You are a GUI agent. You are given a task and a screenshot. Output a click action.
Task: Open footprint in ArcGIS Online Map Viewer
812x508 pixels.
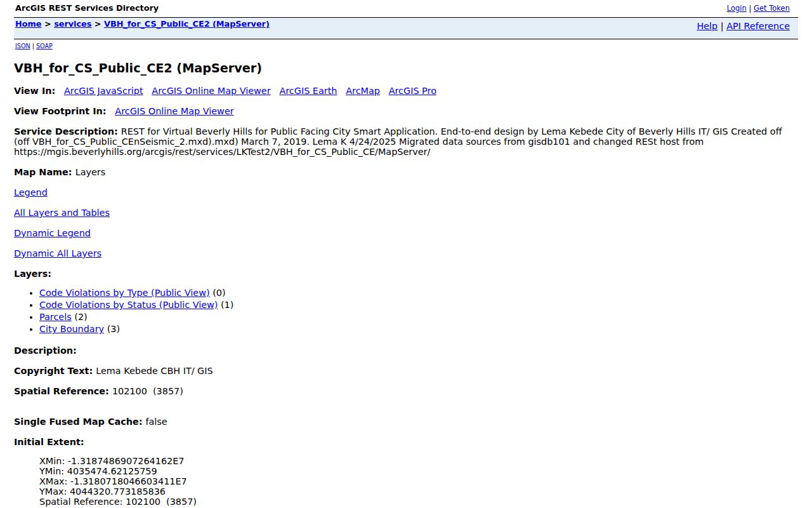[174, 111]
